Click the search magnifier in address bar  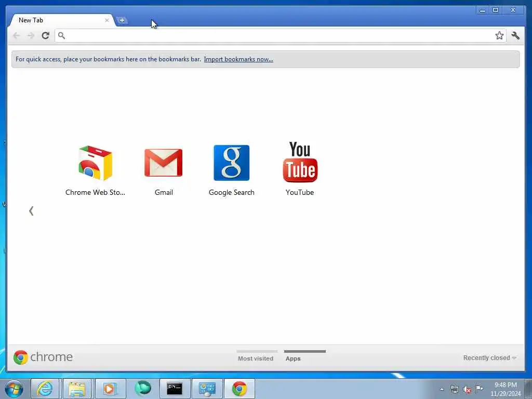pos(61,35)
